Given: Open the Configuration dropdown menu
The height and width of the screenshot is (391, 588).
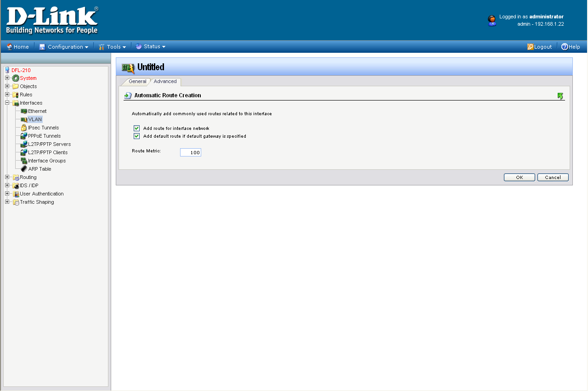Looking at the screenshot, I should pyautogui.click(x=64, y=47).
